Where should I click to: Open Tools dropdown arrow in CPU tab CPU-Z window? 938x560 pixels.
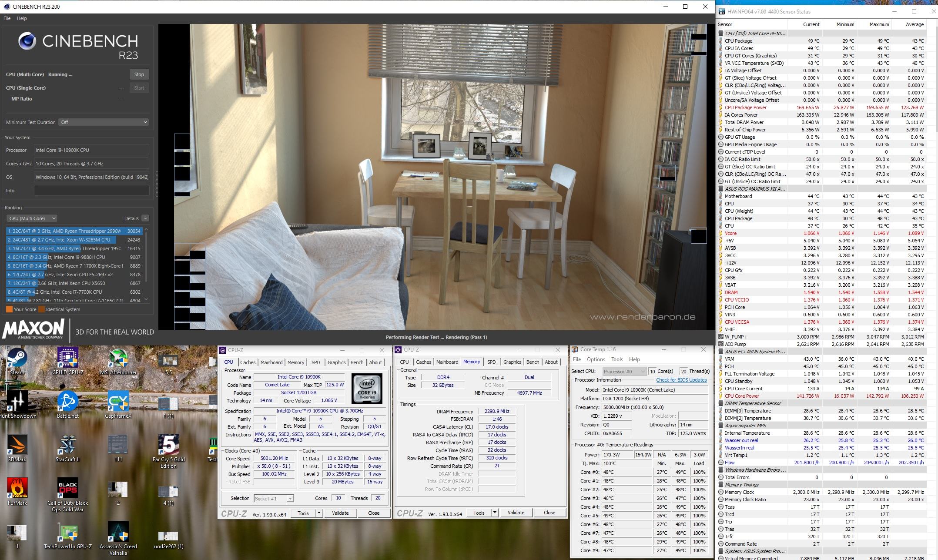click(319, 513)
